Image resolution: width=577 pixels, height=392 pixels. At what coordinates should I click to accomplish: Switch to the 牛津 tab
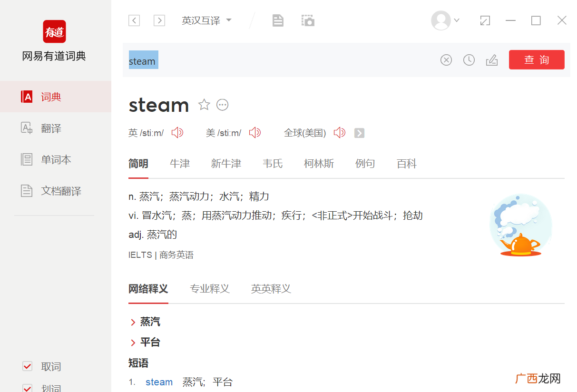click(180, 164)
